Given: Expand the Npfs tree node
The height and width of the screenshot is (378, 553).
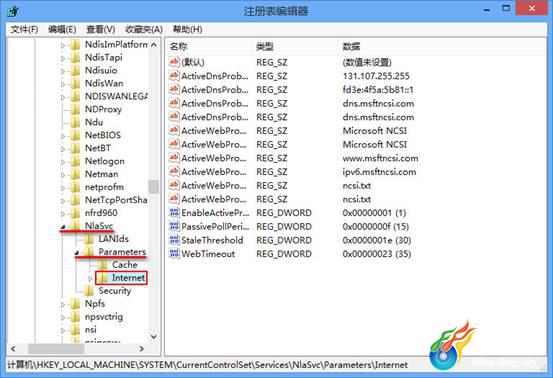Looking at the screenshot, I should coord(63,304).
